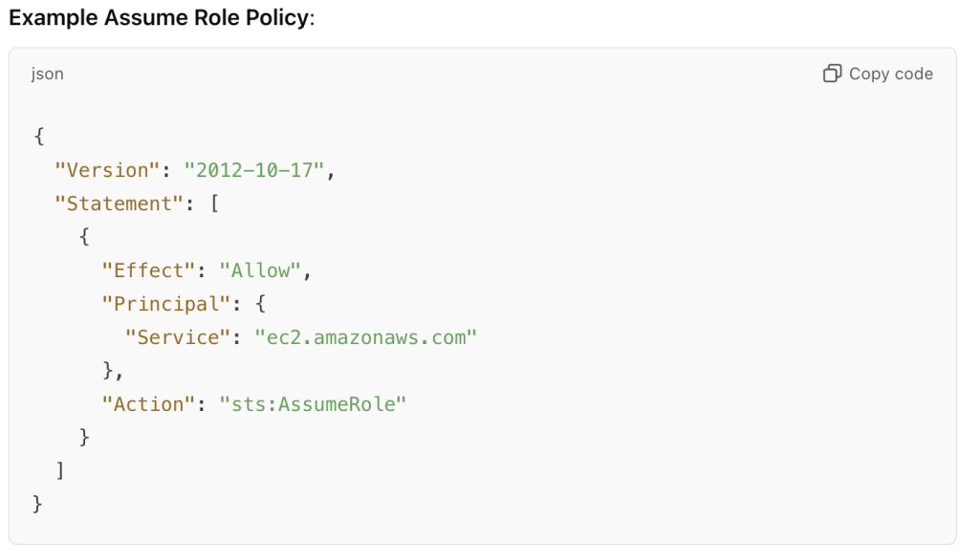Click the "2012-10-17" version value
The height and width of the screenshot is (560, 979).
click(x=255, y=170)
